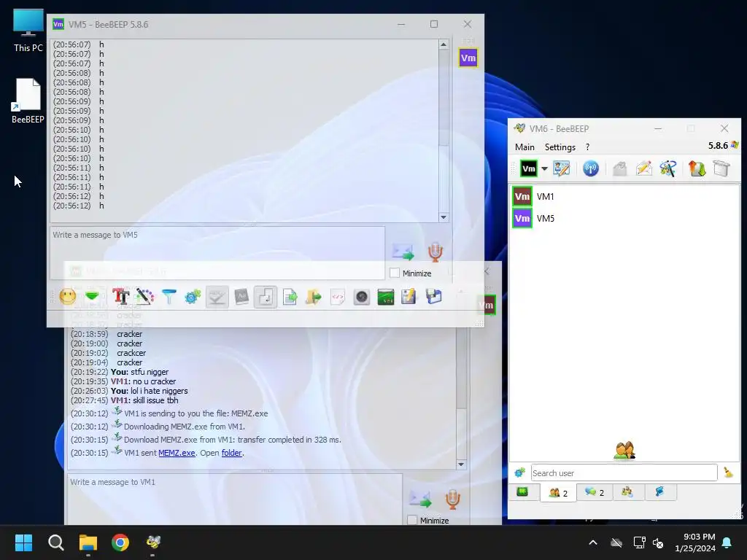Open File Explorer from the taskbar

[x=88, y=542]
